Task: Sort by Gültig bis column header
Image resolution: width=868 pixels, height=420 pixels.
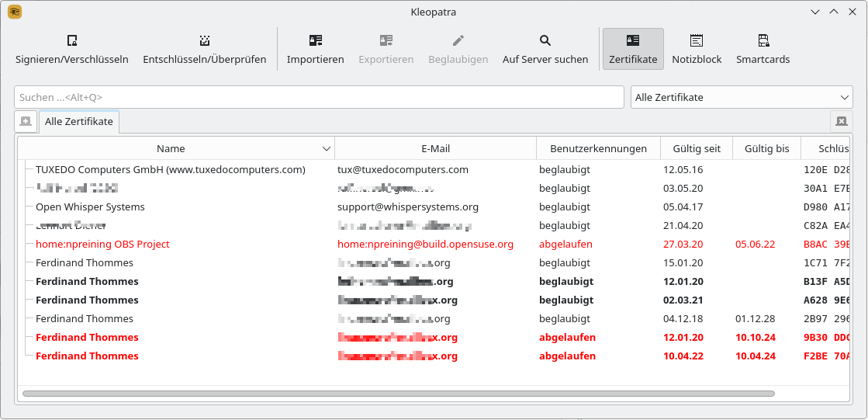Action: (x=766, y=148)
